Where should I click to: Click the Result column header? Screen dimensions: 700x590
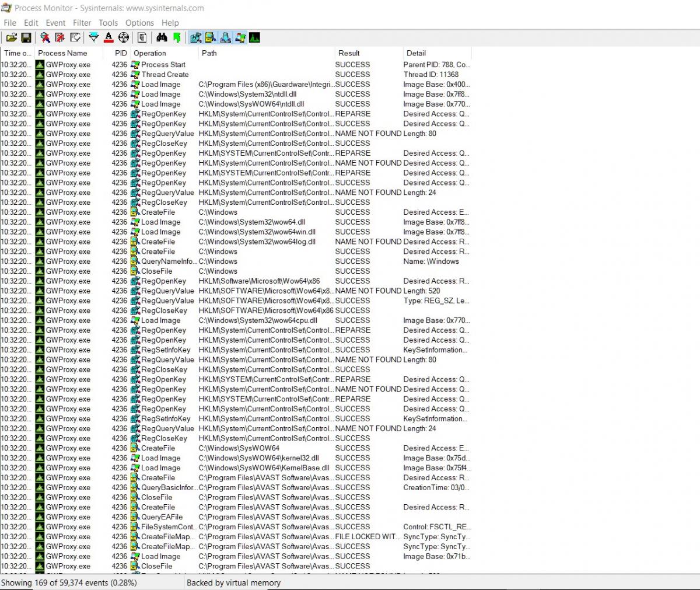point(368,53)
